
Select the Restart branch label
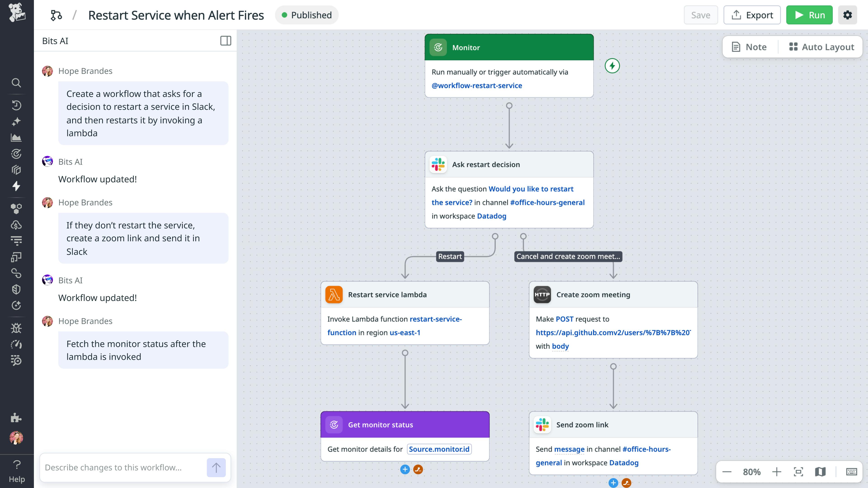click(x=450, y=257)
